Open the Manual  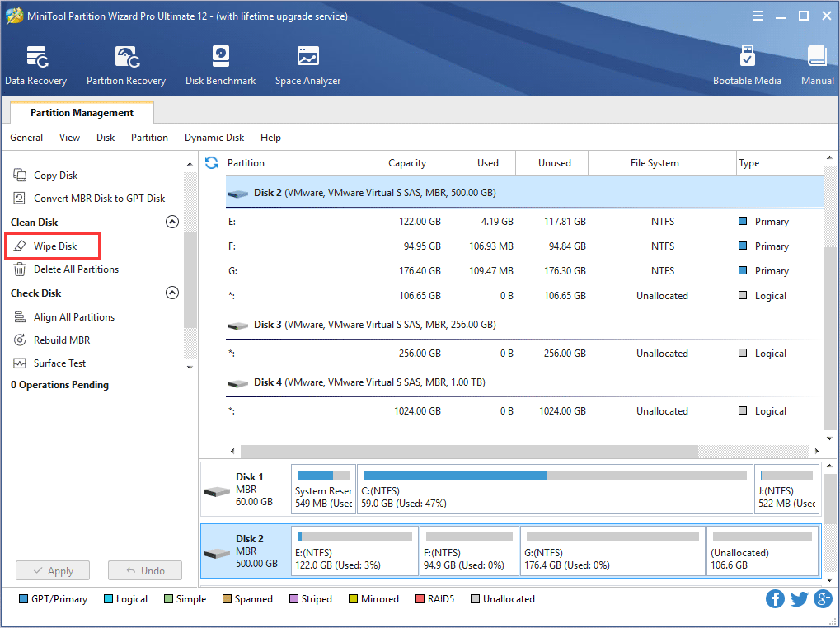pyautogui.click(x=816, y=64)
